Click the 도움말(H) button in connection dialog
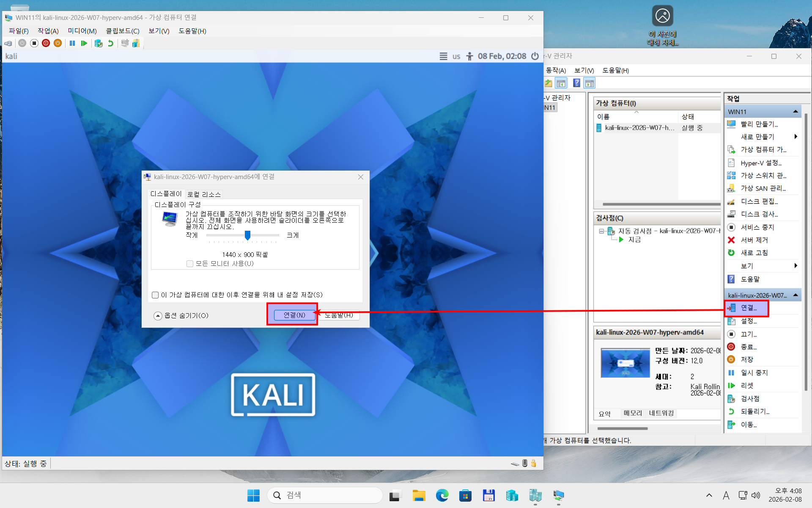Screen dimensions: 812x508 pos(339,315)
